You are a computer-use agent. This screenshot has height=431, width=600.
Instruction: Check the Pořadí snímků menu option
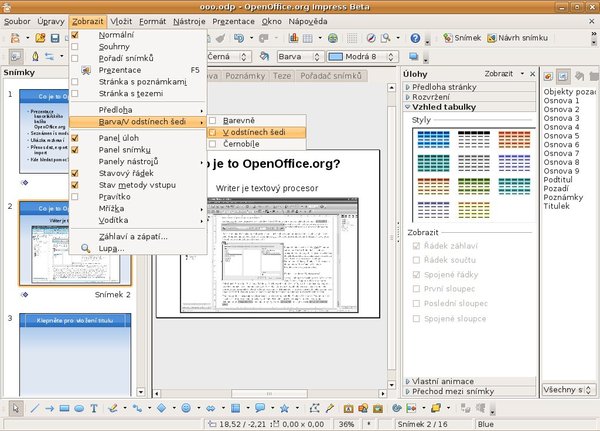click(75, 58)
